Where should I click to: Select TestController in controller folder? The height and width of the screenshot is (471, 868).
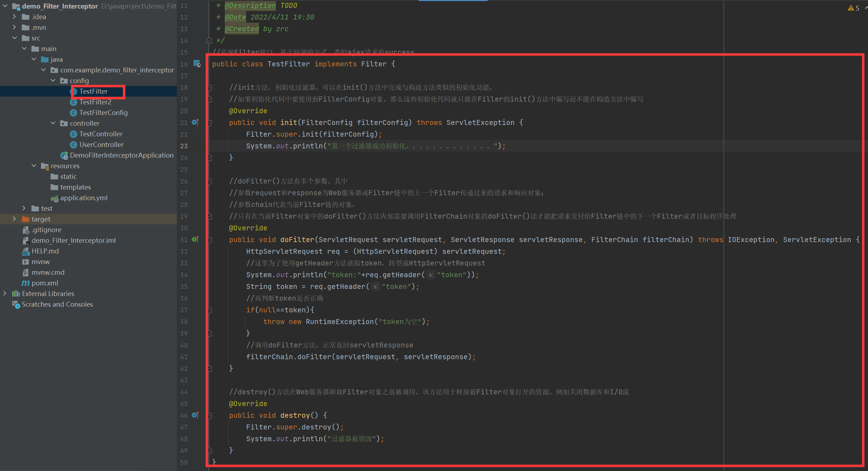coord(102,133)
